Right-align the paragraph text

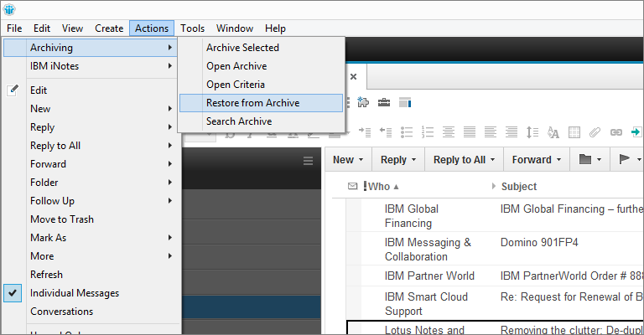[x=512, y=132]
